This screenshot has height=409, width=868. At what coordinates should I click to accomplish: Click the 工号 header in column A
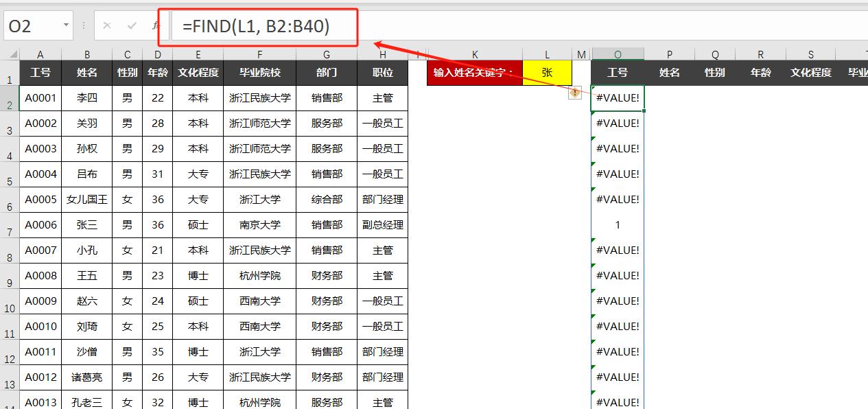[x=40, y=72]
